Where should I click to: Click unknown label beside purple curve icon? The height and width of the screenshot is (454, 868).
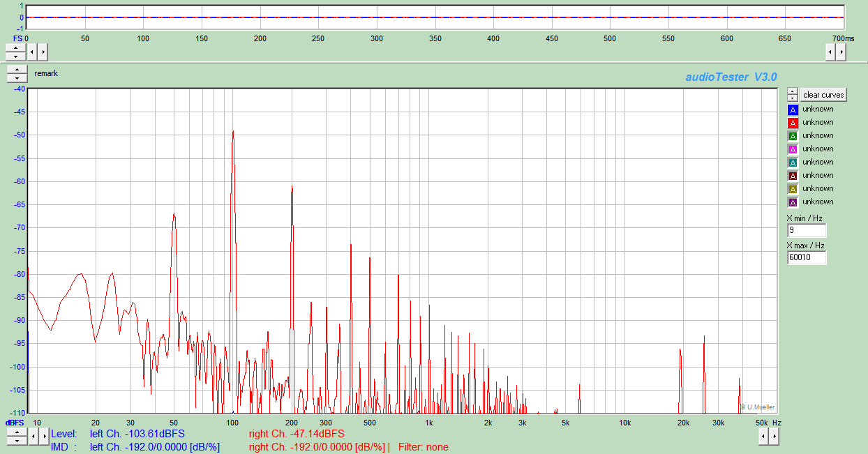(x=818, y=202)
